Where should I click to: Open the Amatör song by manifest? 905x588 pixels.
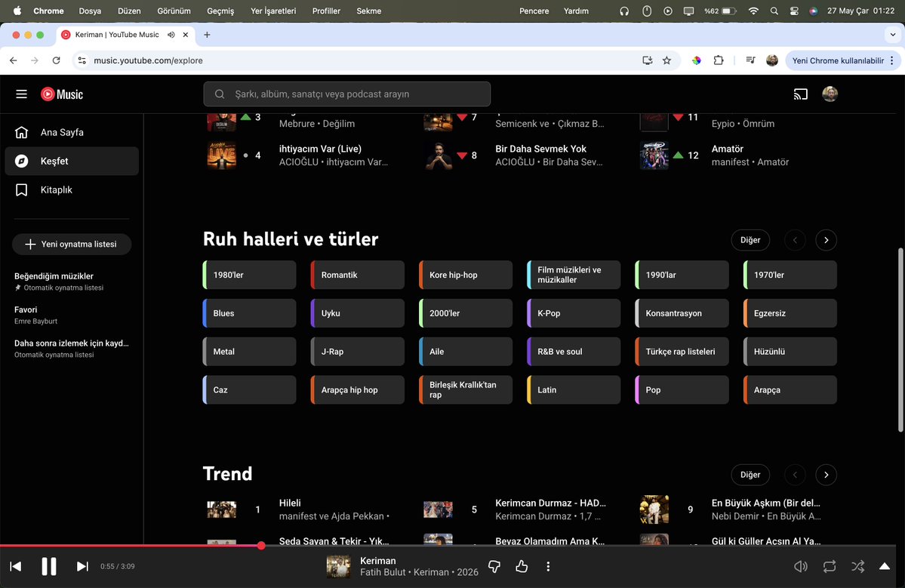[727, 149]
